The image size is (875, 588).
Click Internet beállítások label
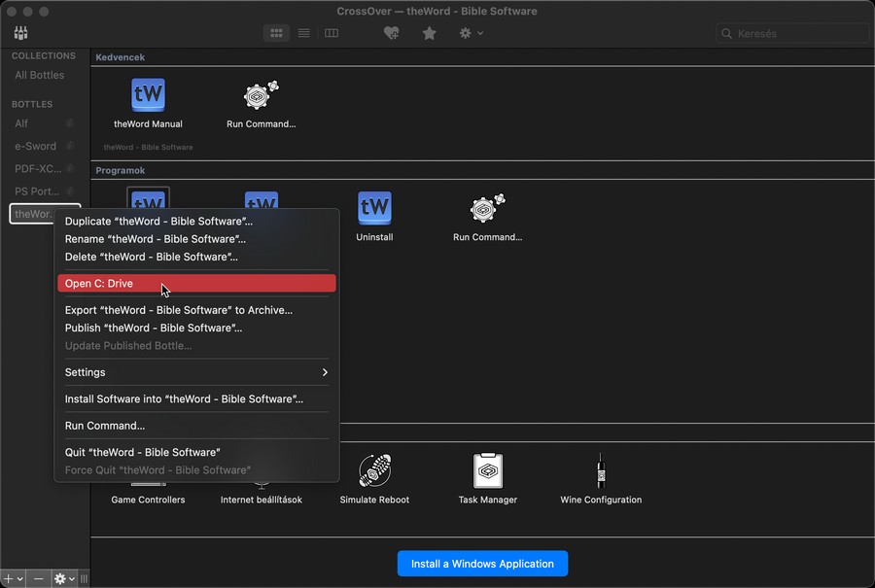(x=262, y=500)
